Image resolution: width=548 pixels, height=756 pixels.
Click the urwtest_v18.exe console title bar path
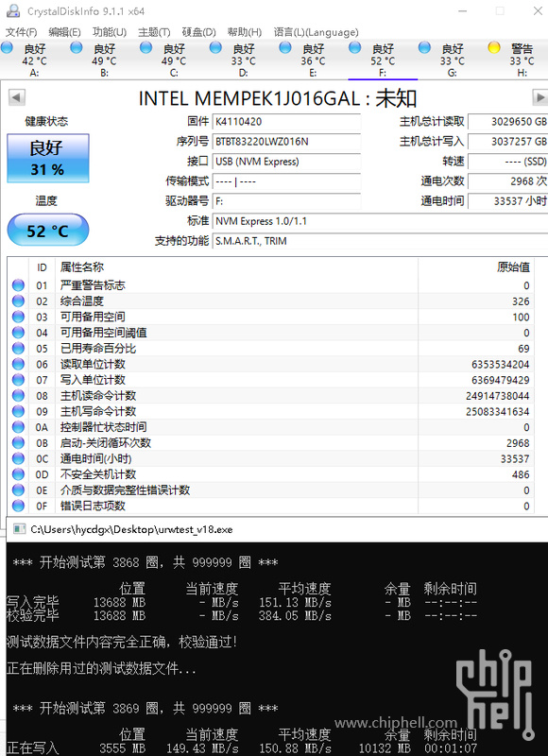(131, 529)
